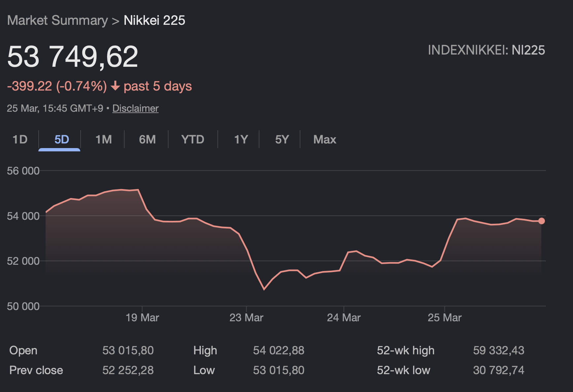Click the 24 Mar date axis label
Viewport: 573px width, 392px height.
click(x=344, y=318)
